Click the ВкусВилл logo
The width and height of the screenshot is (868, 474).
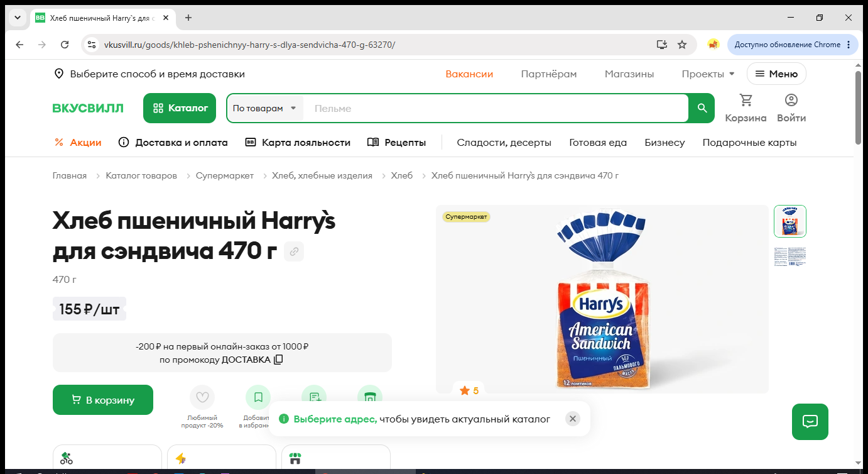click(x=88, y=108)
